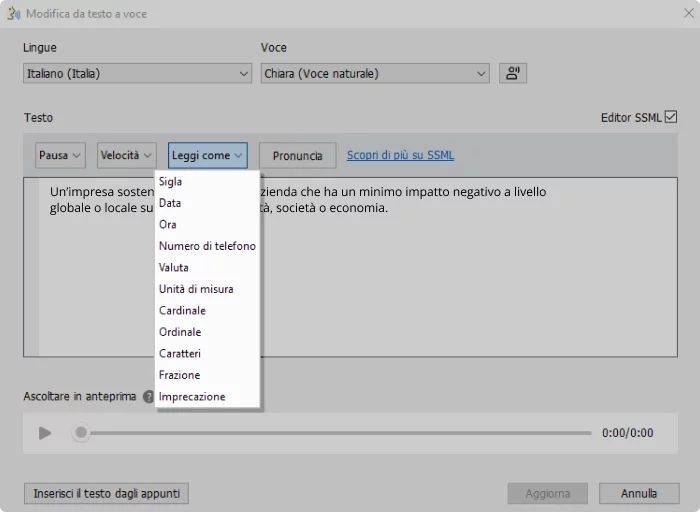Click the Pronuncia button
Viewport: 700px width, 512px height.
pyautogui.click(x=297, y=155)
